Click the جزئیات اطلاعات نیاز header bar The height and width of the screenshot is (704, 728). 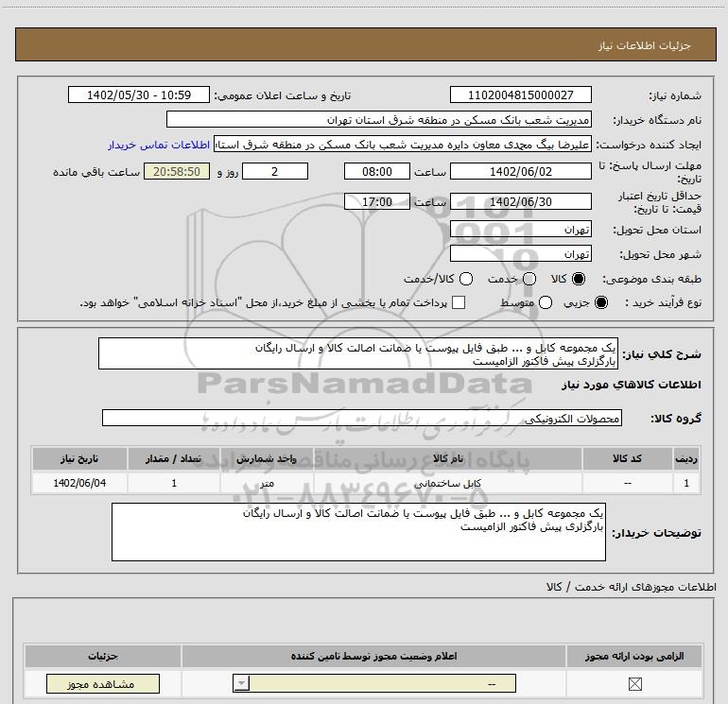[365, 44]
